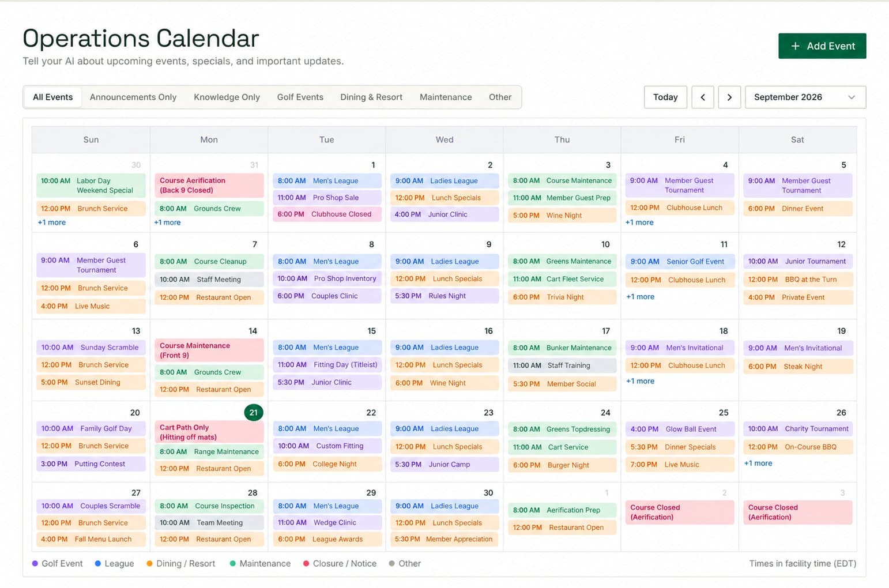The height and width of the screenshot is (588, 889).
Task: Open the Labor Day Weekend Special event
Action: tap(91, 185)
